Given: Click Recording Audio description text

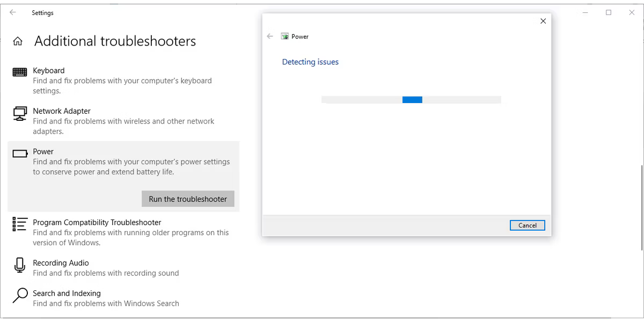Looking at the screenshot, I should pos(106,273).
